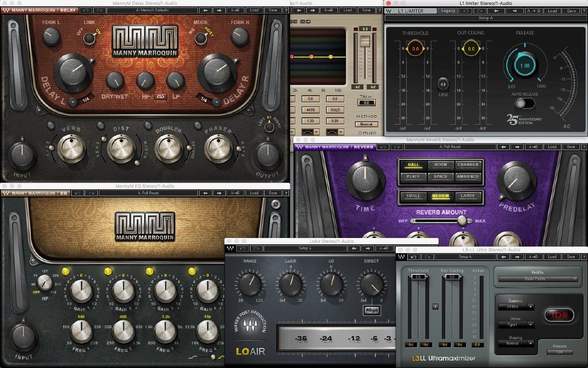Select HALL reverb type
Image resolution: width=588 pixels, height=368 pixels.
[x=413, y=165]
